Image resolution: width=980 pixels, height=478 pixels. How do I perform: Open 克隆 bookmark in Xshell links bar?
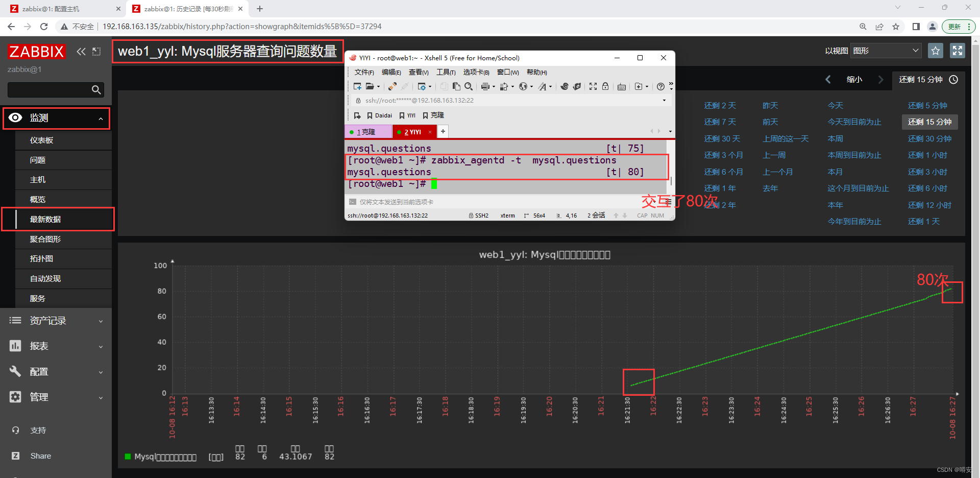click(x=433, y=115)
